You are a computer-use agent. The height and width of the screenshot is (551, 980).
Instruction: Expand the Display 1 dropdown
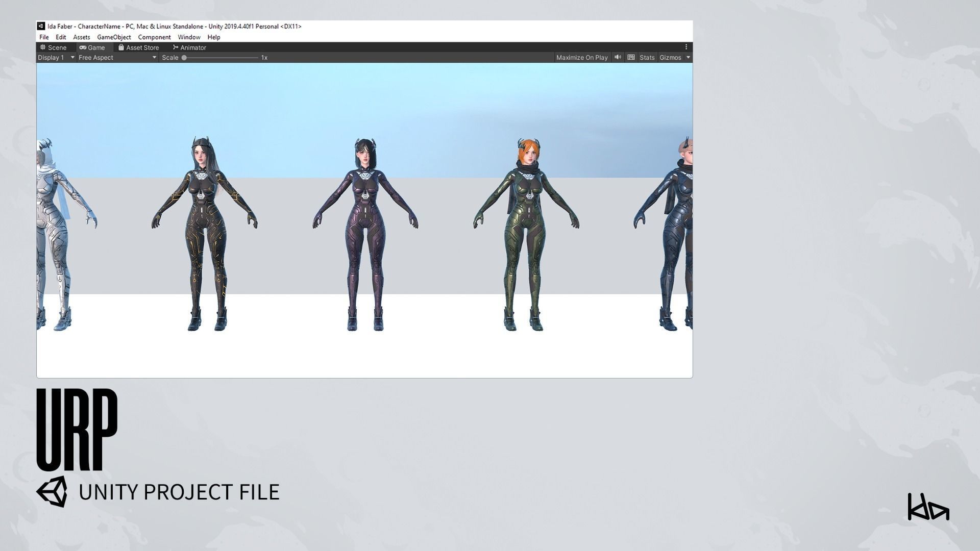coord(56,58)
